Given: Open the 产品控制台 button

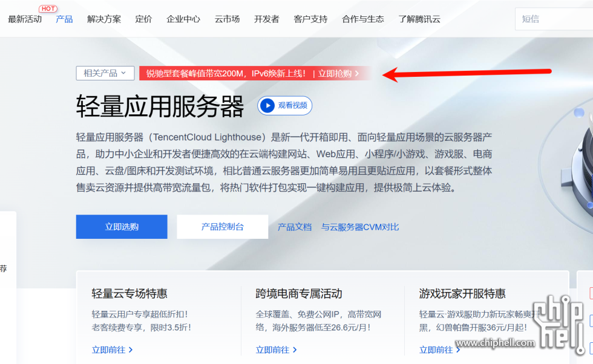Looking at the screenshot, I should click(223, 227).
